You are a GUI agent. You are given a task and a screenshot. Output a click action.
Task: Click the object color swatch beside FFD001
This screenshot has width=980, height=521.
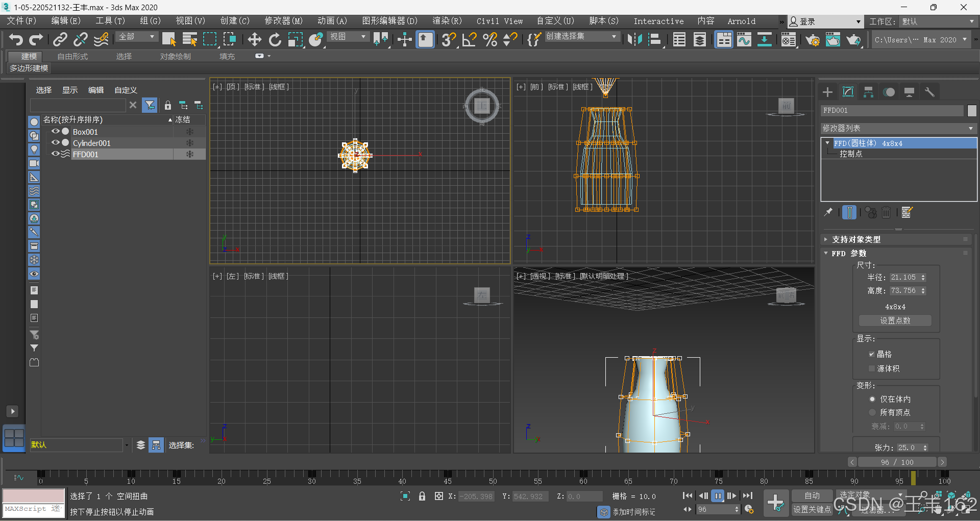tap(972, 110)
